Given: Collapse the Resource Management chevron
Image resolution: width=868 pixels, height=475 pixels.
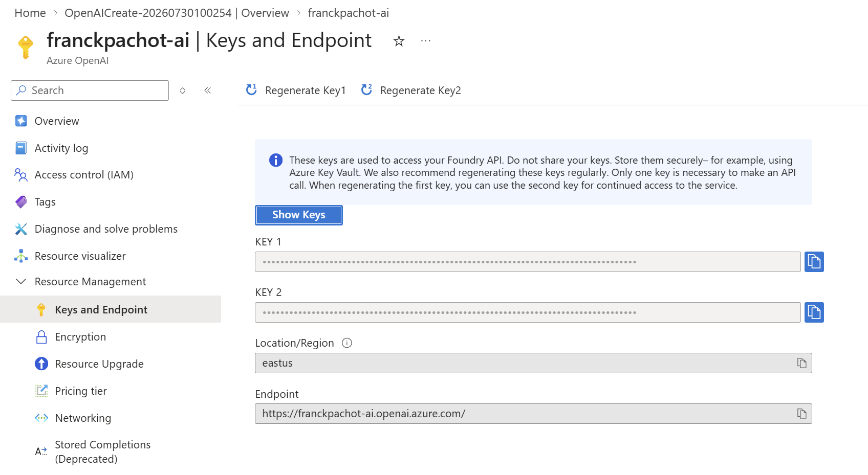Looking at the screenshot, I should (21, 282).
